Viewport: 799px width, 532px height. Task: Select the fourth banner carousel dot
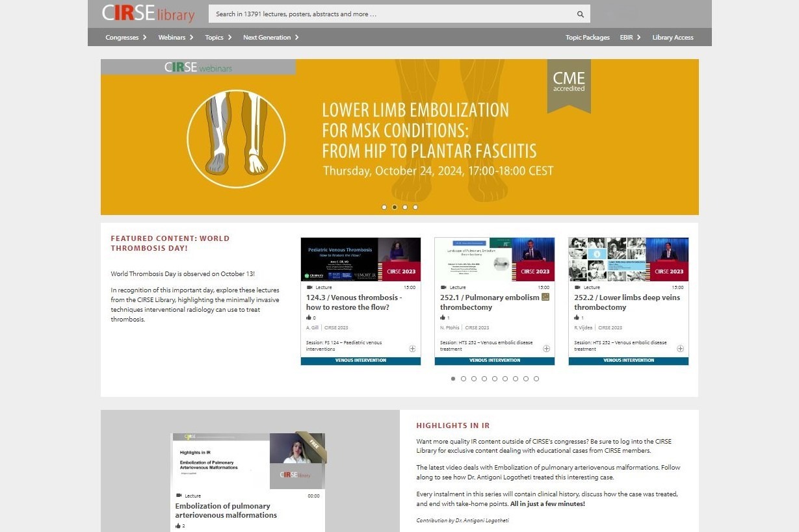tap(415, 207)
